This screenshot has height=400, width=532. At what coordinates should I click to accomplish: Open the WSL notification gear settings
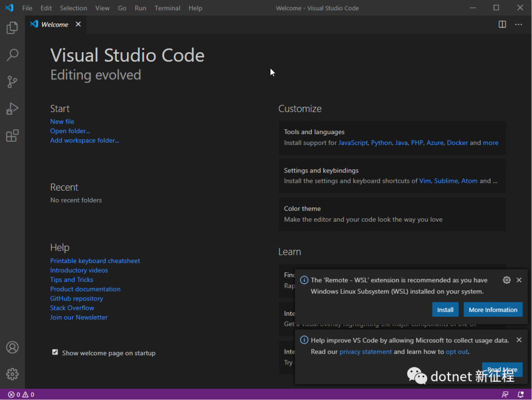click(506, 280)
